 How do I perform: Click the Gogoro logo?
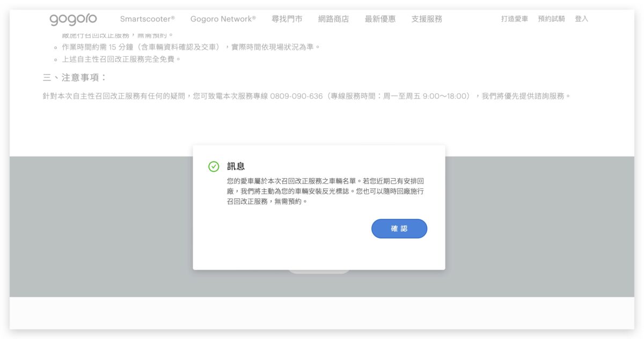pos(74,19)
